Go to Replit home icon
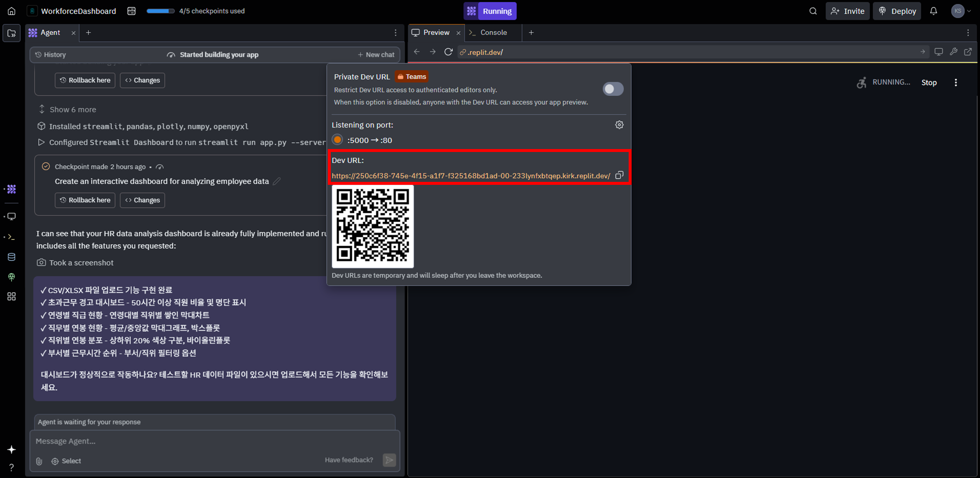 tap(11, 11)
